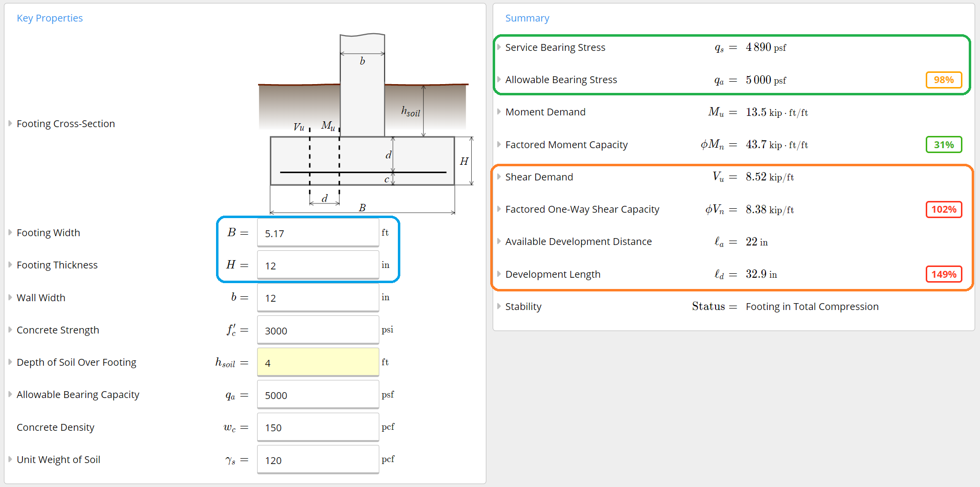Click the Unit Weight of Soil field

[318, 460]
